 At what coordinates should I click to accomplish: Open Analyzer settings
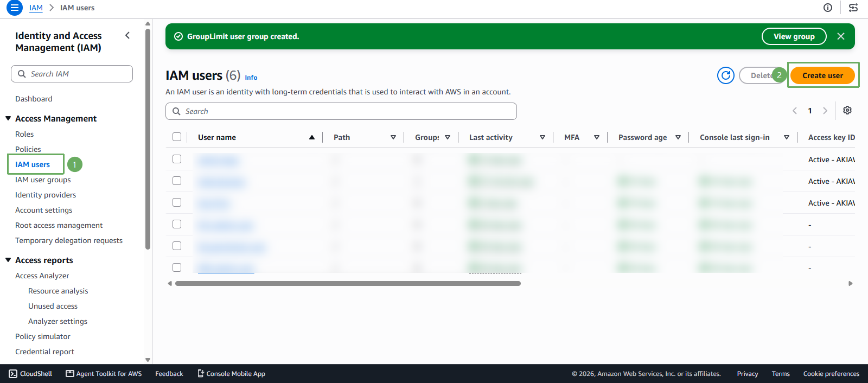click(x=58, y=321)
